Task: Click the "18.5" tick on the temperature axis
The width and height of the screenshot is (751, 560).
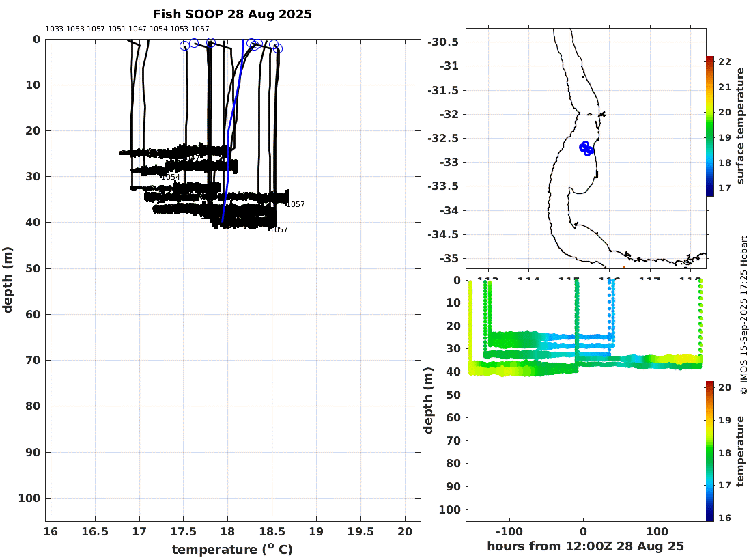Action: 272,531
